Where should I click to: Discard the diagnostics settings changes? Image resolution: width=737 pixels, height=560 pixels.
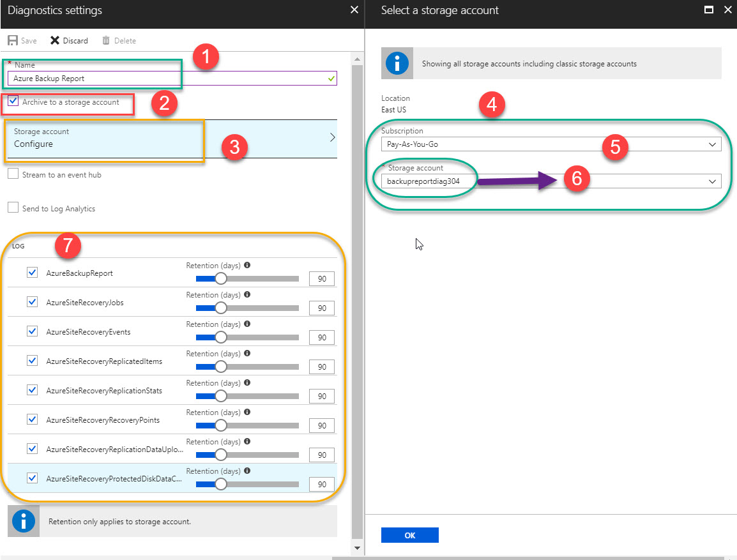tap(68, 40)
